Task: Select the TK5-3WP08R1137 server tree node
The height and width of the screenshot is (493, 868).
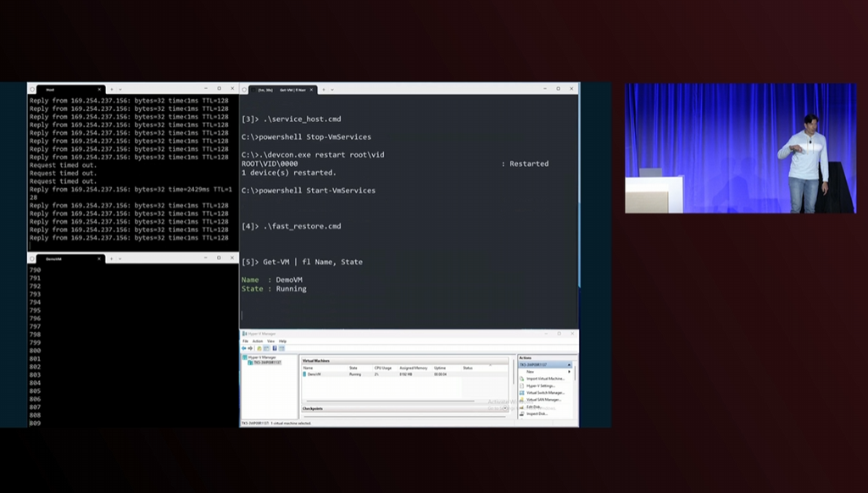Action: point(266,363)
